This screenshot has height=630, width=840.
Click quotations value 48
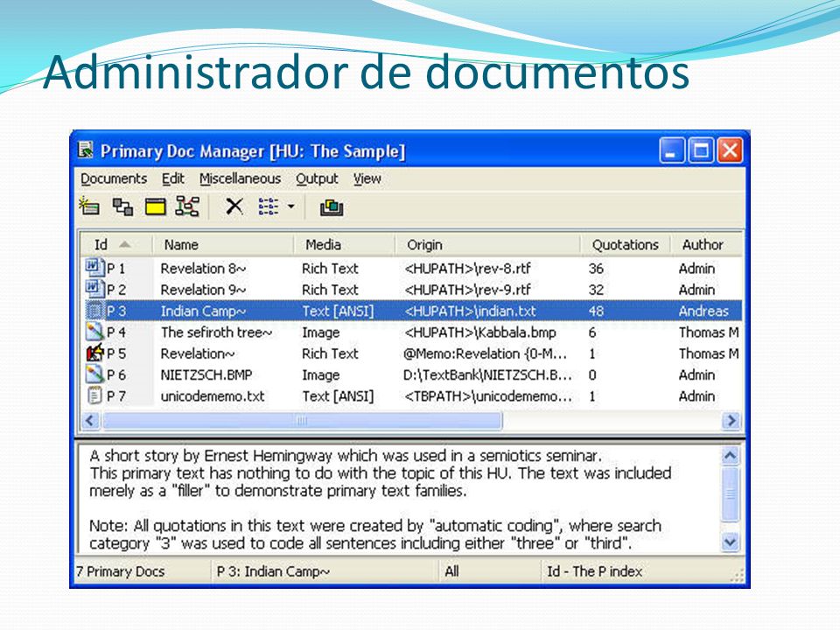pyautogui.click(x=596, y=311)
